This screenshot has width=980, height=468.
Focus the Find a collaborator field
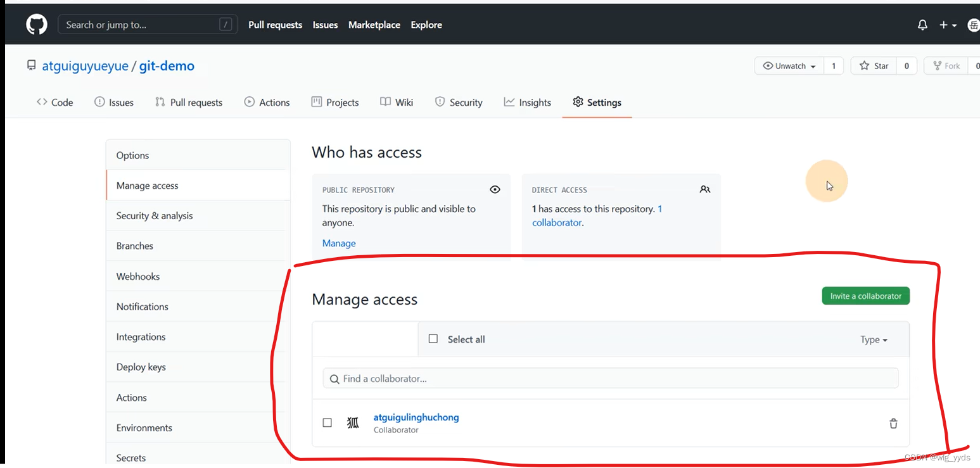pyautogui.click(x=611, y=378)
